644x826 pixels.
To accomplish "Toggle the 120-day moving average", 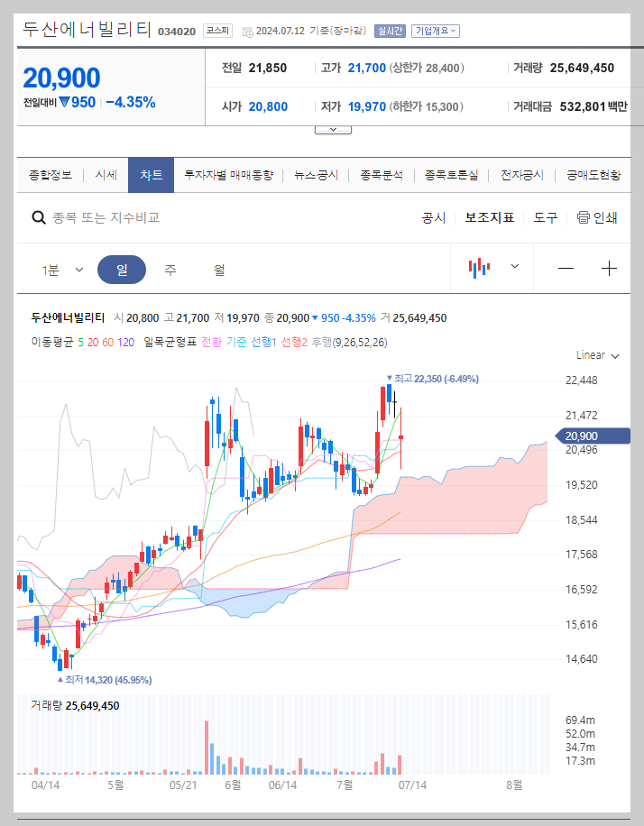I will coord(125,344).
